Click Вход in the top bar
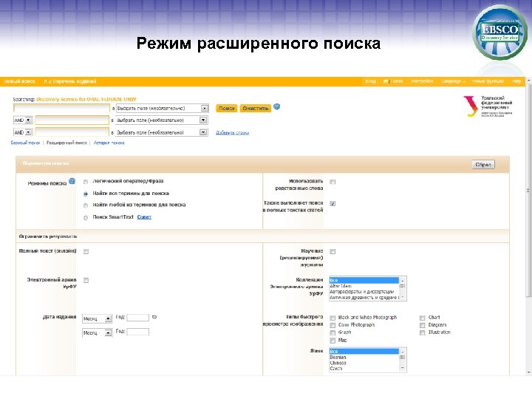 click(x=370, y=81)
